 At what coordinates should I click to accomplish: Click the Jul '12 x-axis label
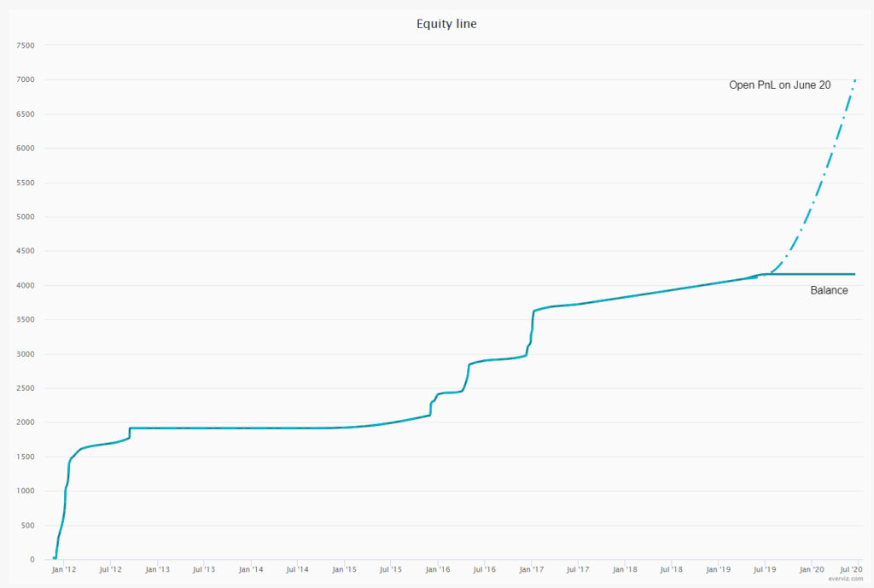(x=110, y=569)
